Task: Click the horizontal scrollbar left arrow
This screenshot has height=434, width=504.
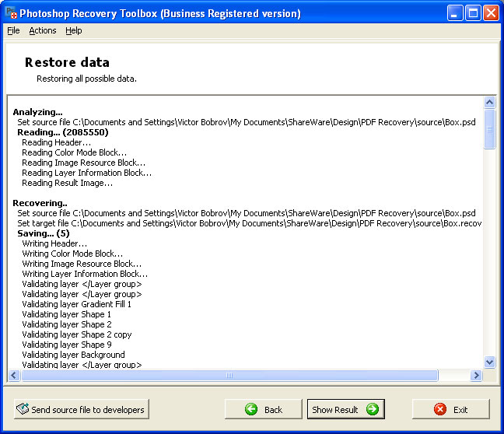Action: coord(14,375)
